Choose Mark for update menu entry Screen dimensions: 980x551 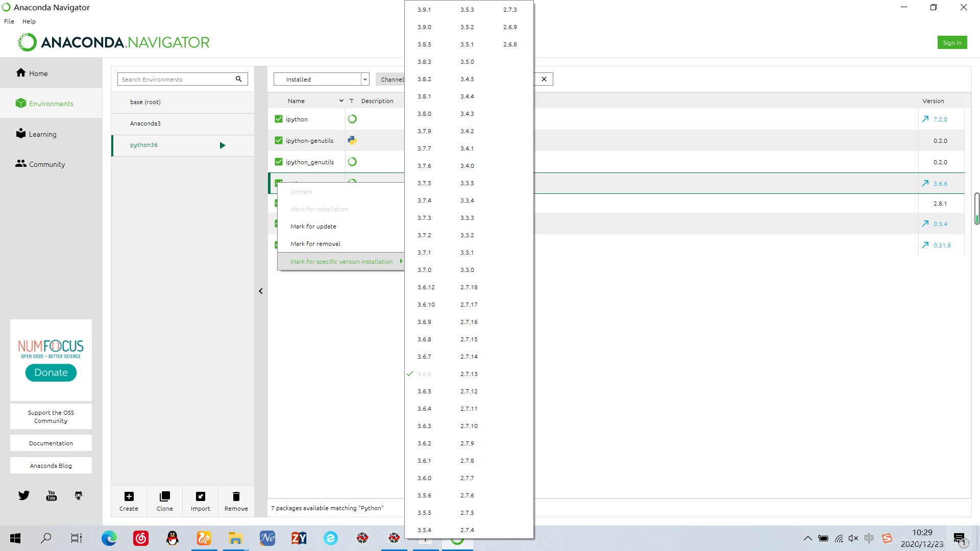coord(313,227)
